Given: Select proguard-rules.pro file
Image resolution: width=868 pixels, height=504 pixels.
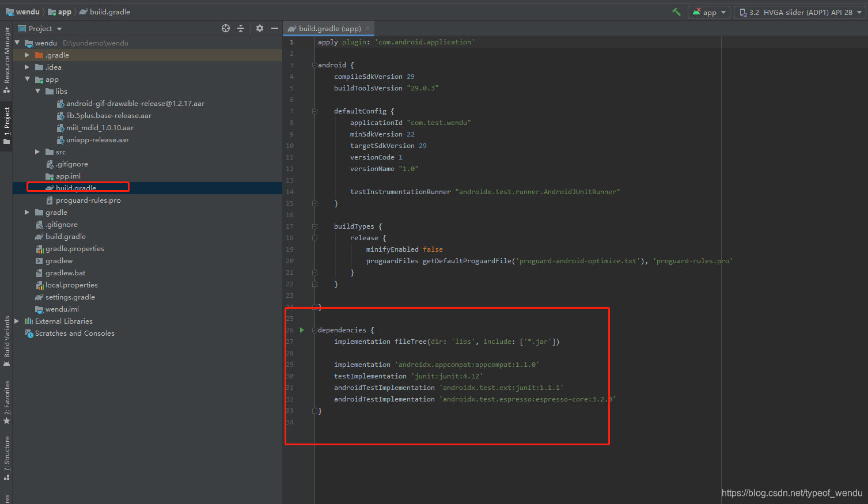Looking at the screenshot, I should click(88, 200).
